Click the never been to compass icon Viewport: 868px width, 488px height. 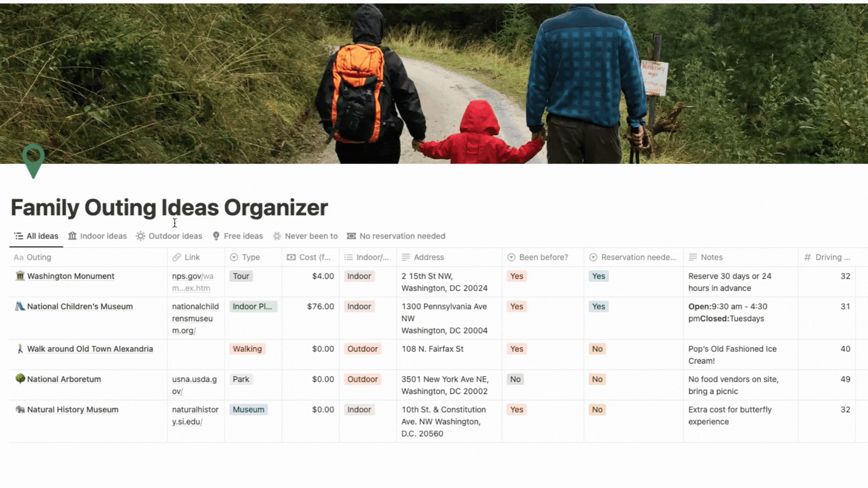pos(277,236)
